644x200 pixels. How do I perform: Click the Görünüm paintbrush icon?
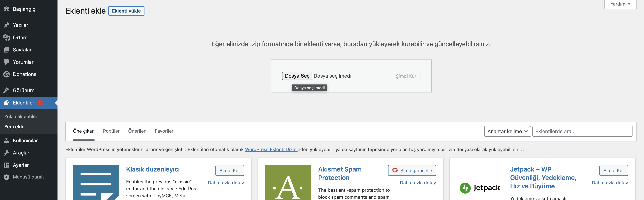[6, 90]
